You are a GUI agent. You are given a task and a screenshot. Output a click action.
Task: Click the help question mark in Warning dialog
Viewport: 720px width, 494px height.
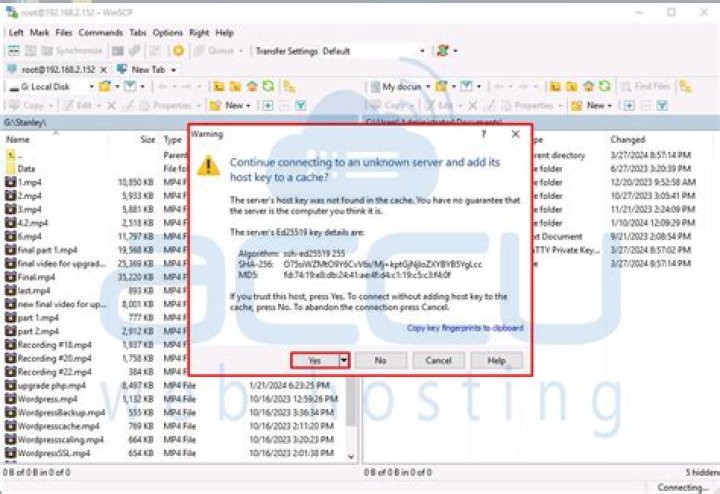click(484, 134)
